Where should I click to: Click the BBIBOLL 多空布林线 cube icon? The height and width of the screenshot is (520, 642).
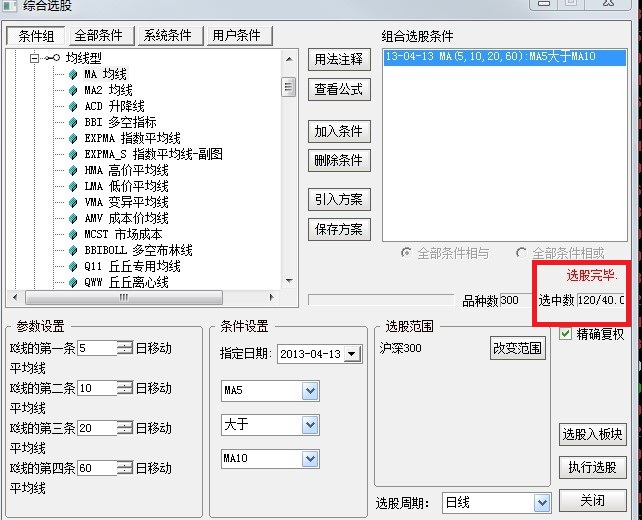coord(73,250)
